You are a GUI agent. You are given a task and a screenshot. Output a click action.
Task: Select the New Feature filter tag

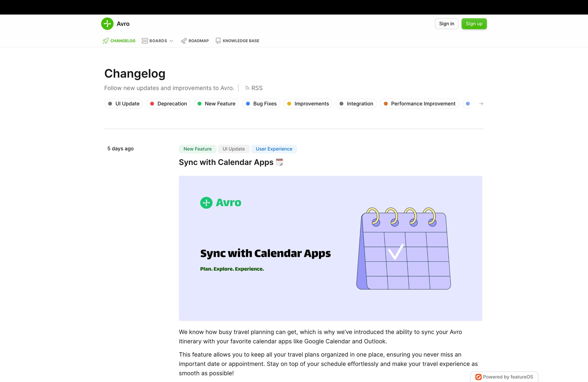pyautogui.click(x=220, y=103)
